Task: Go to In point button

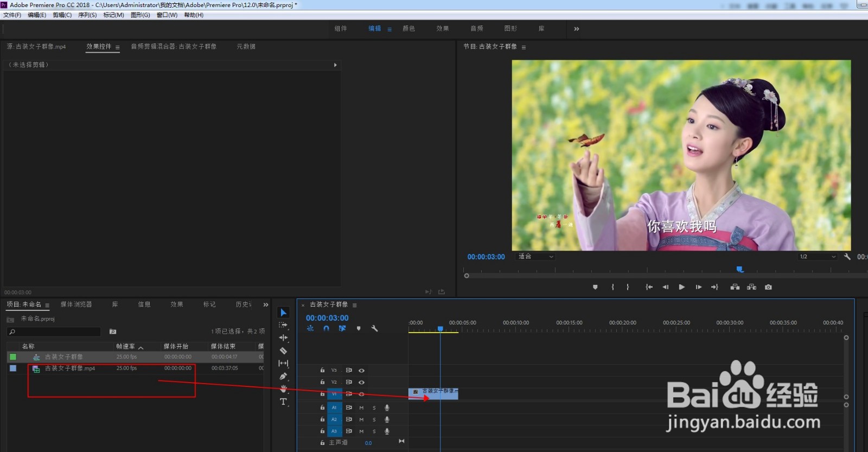Action: (x=649, y=287)
